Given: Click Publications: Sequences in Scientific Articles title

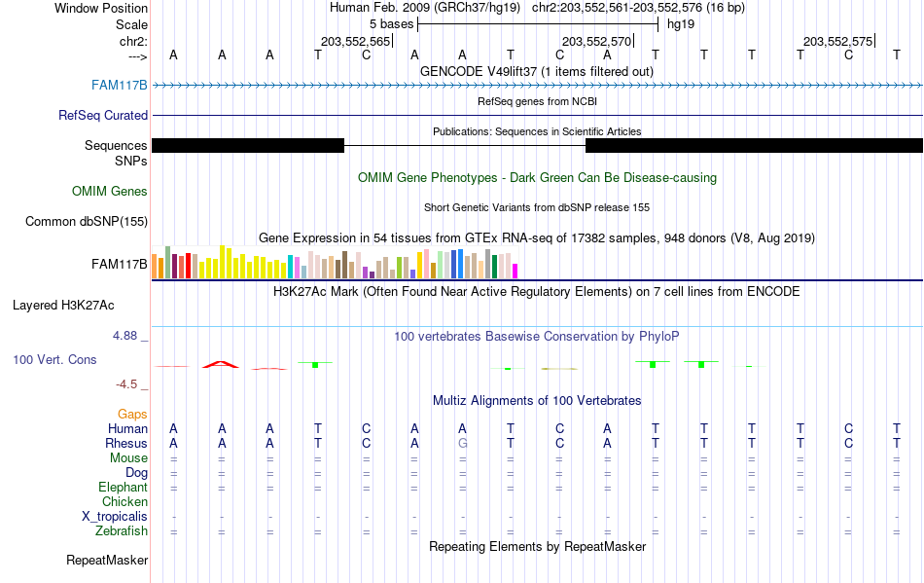Looking at the screenshot, I should tap(537, 131).
